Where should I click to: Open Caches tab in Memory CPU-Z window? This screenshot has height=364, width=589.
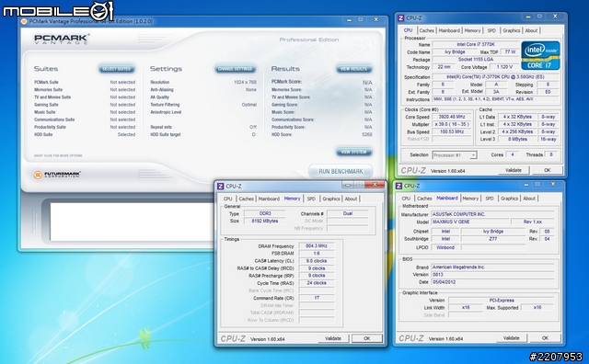247,199
